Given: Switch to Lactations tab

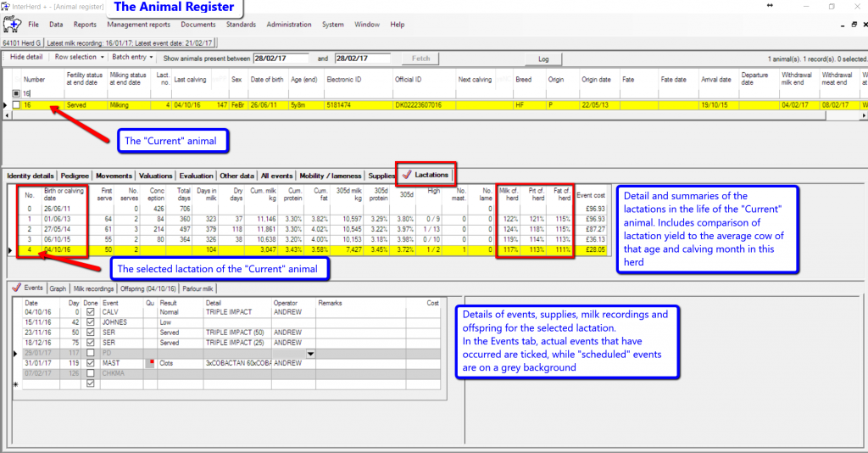Looking at the screenshot, I should [x=426, y=175].
